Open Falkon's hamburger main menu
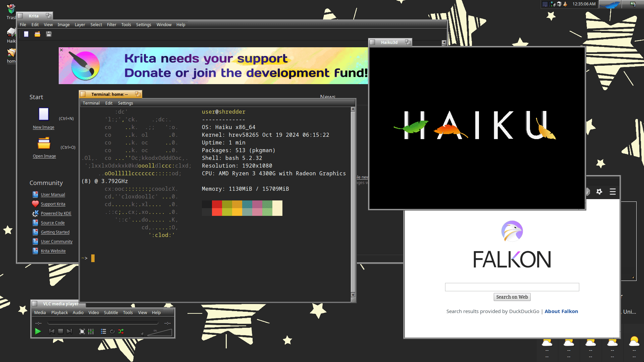Image resolution: width=644 pixels, height=362 pixels. pos(612,192)
